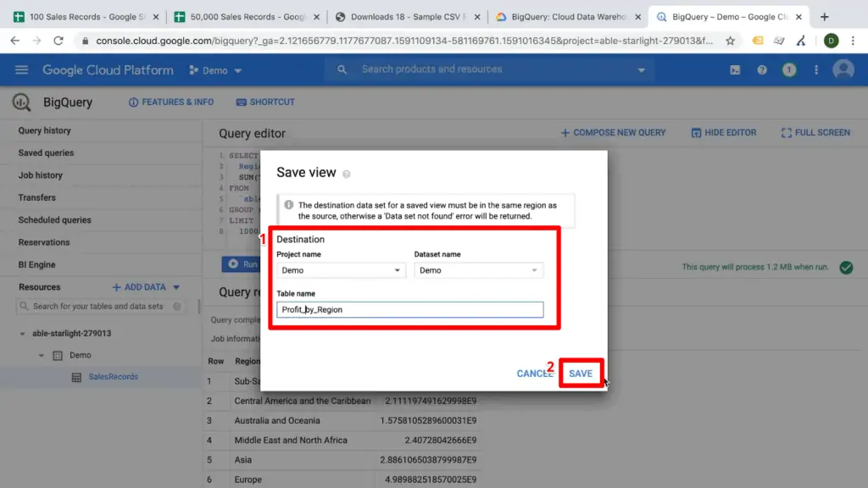This screenshot has height=488, width=868.
Task: Click the green query validation checkmark
Action: pos(845,267)
